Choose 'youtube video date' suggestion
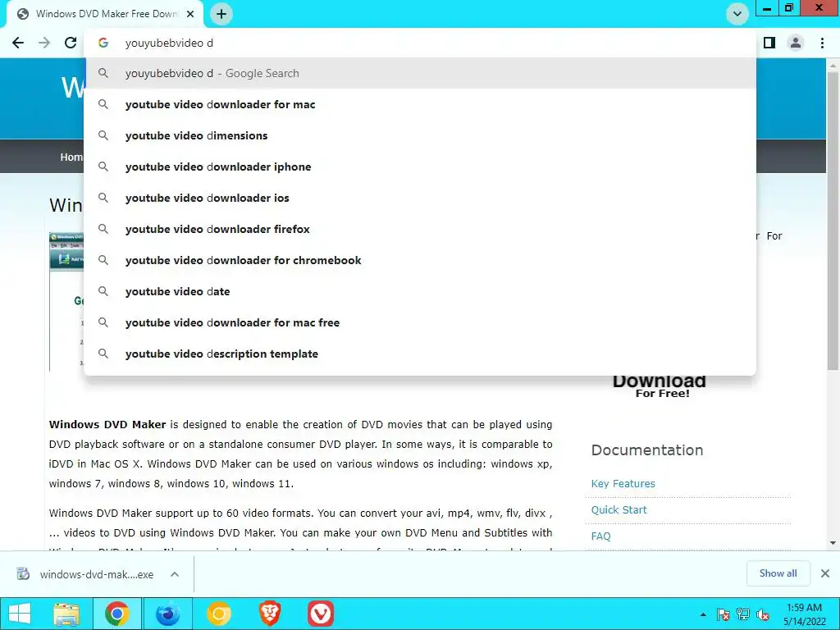Screen dimensions: 840x630 [421, 291]
